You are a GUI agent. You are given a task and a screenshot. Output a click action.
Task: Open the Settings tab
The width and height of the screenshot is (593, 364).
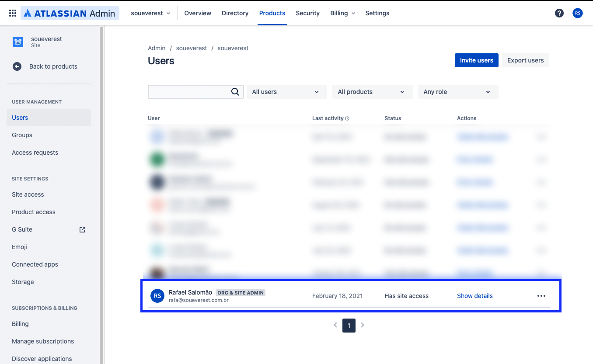(x=377, y=13)
